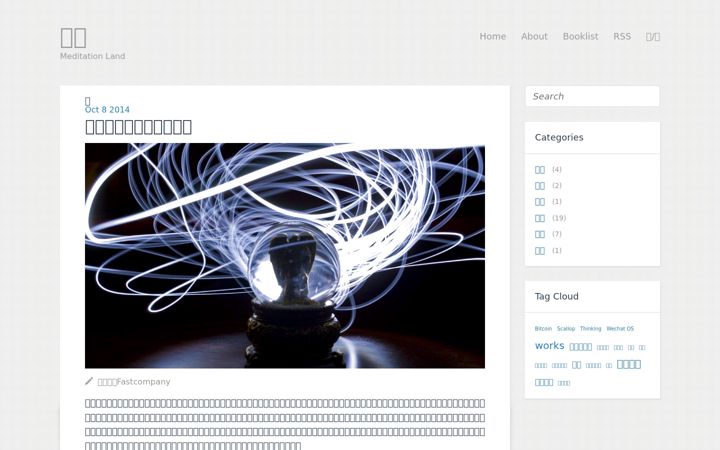Select the Scallop tag

(566, 329)
